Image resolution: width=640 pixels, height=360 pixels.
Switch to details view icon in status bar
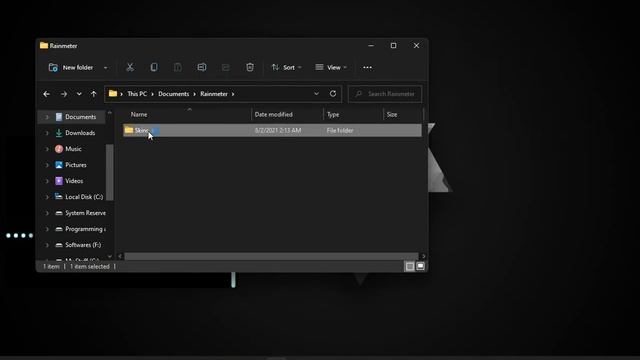(x=410, y=267)
